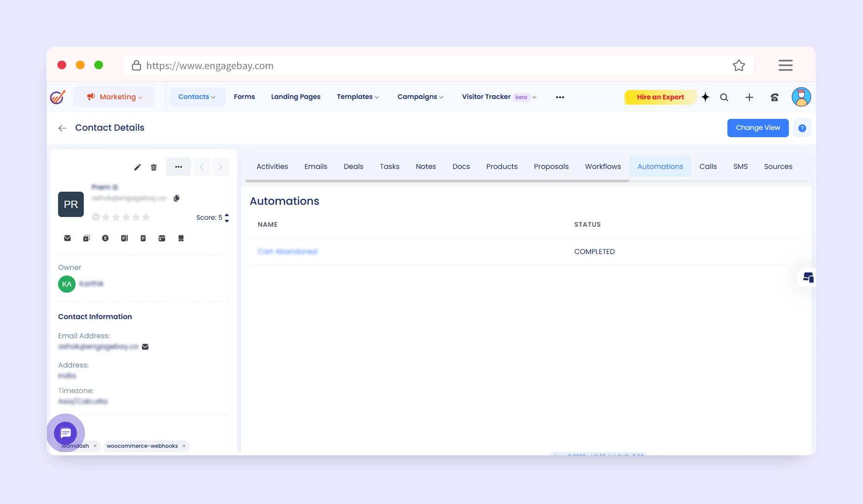The height and width of the screenshot is (504, 863).
Task: Click the tabs horizontal scrollbar
Action: point(437,181)
